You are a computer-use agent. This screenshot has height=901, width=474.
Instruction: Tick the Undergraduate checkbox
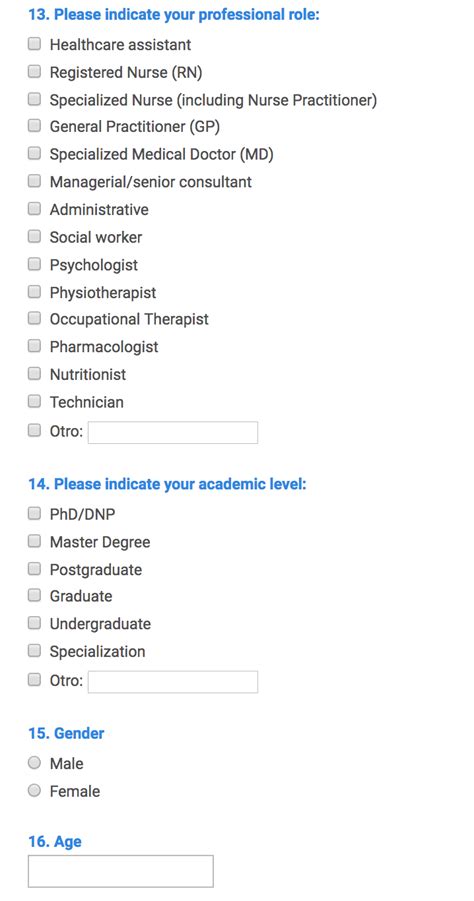pos(34,623)
